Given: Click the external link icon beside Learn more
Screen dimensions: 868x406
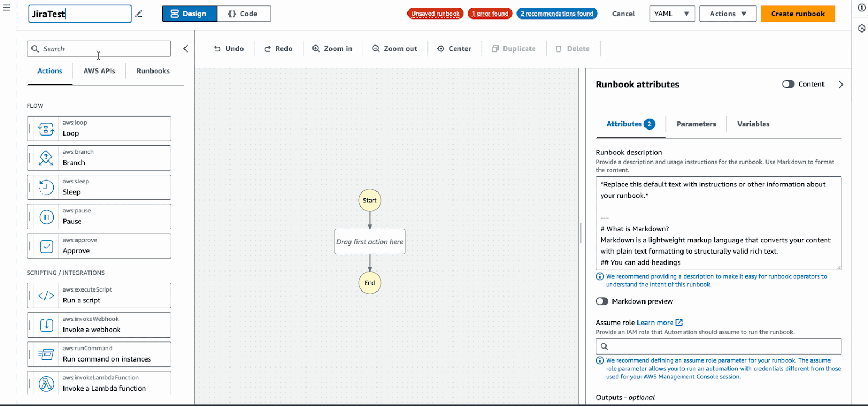Looking at the screenshot, I should pyautogui.click(x=679, y=323).
